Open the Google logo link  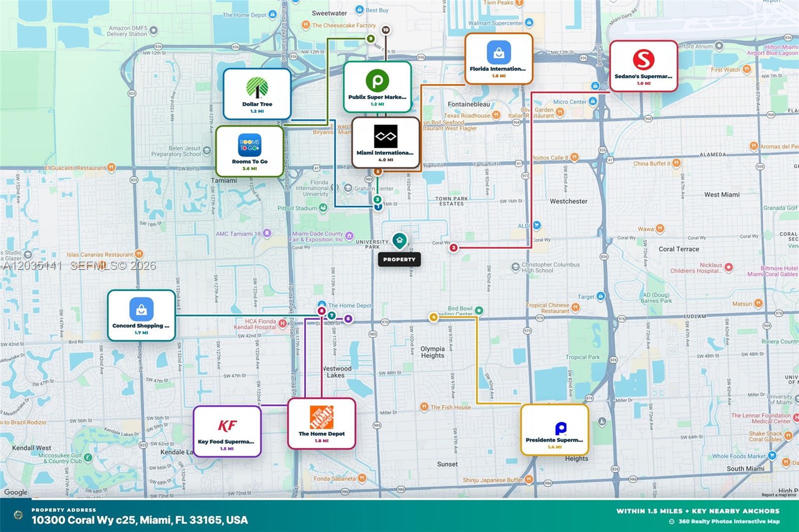tap(16, 492)
